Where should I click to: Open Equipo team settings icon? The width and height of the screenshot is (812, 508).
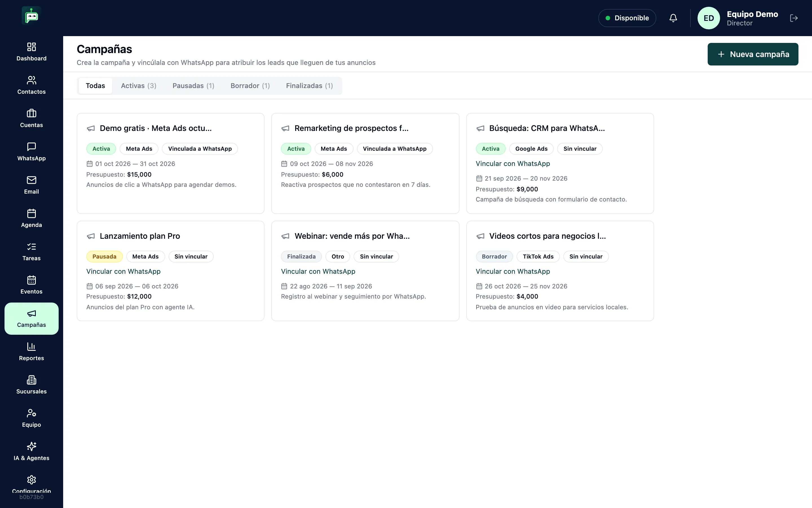click(x=32, y=418)
